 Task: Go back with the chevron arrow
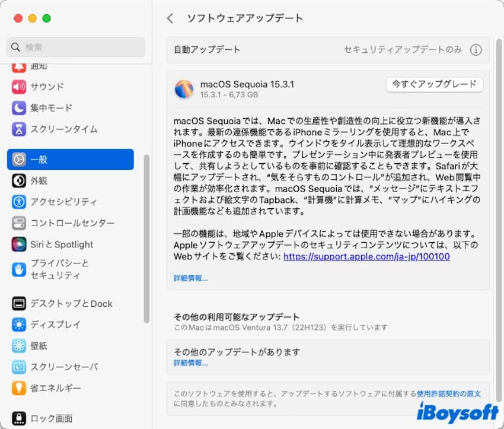tap(170, 18)
